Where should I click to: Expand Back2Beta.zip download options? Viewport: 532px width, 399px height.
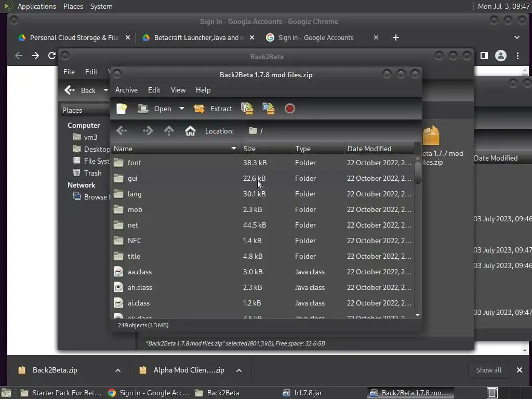[x=118, y=370]
